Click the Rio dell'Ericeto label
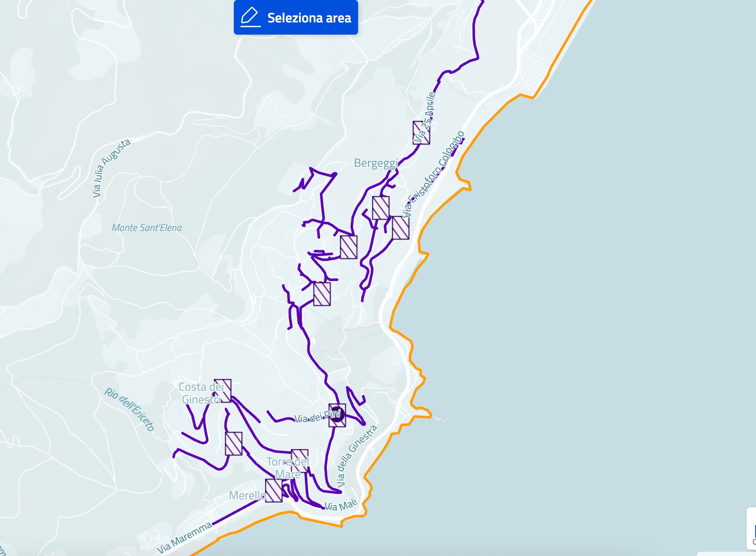The height and width of the screenshot is (556, 756). [129, 409]
